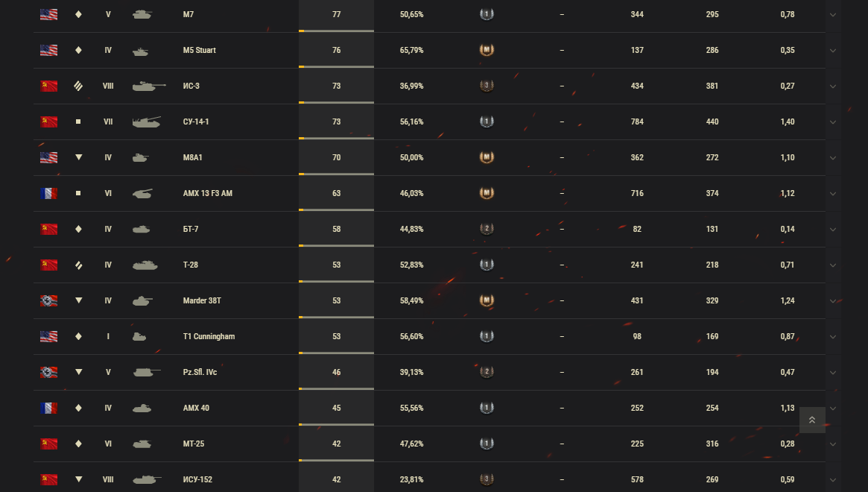Expand the ИС-3 row with chevron

[x=832, y=86]
